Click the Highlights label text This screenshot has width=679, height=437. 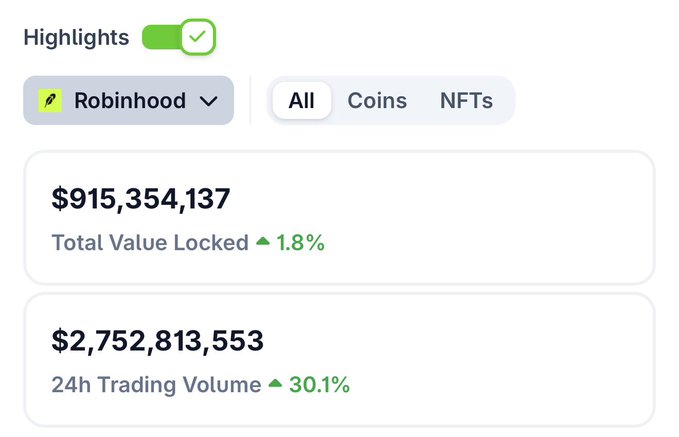[76, 38]
